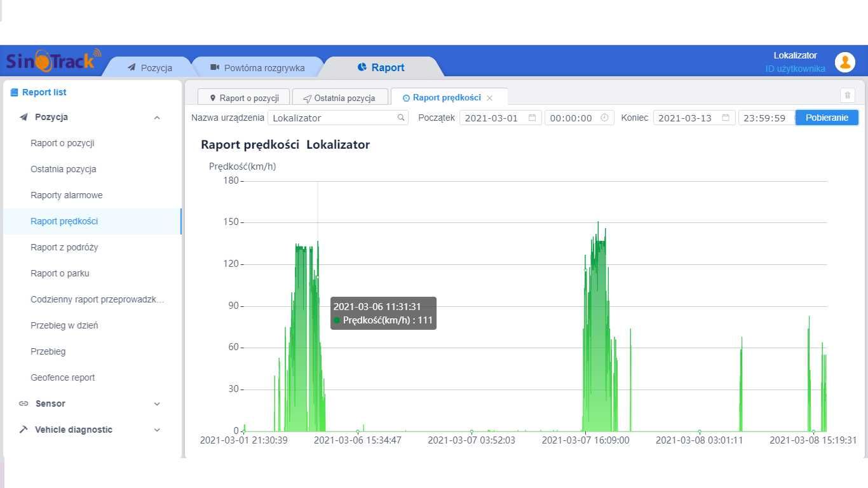Click the Lokalizator username text
868x488 pixels.
point(796,55)
